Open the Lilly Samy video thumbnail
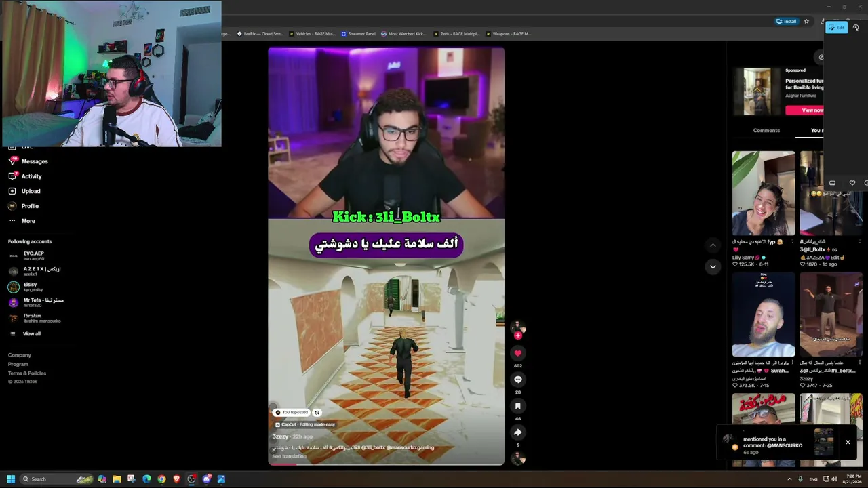This screenshot has height=488, width=868. [x=764, y=193]
